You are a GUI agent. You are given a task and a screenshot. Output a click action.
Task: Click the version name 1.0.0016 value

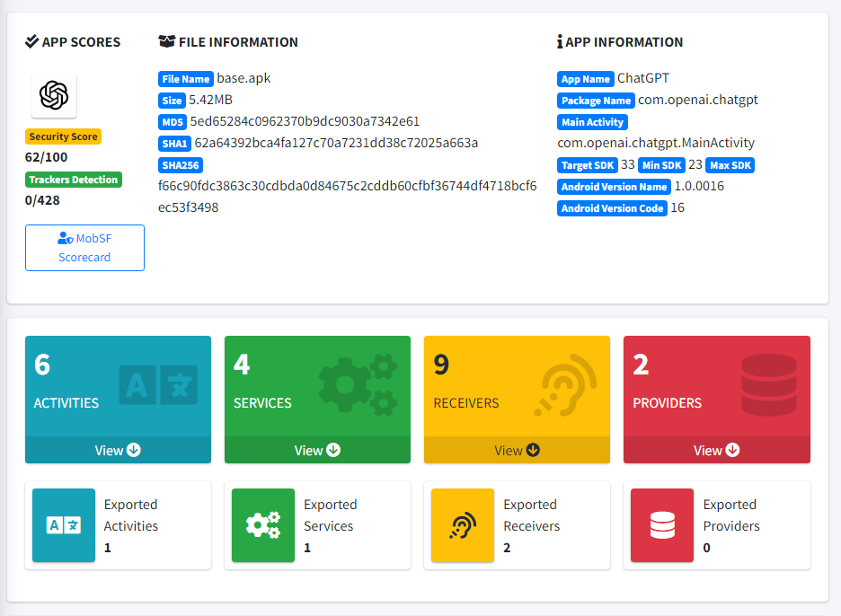coord(699,186)
